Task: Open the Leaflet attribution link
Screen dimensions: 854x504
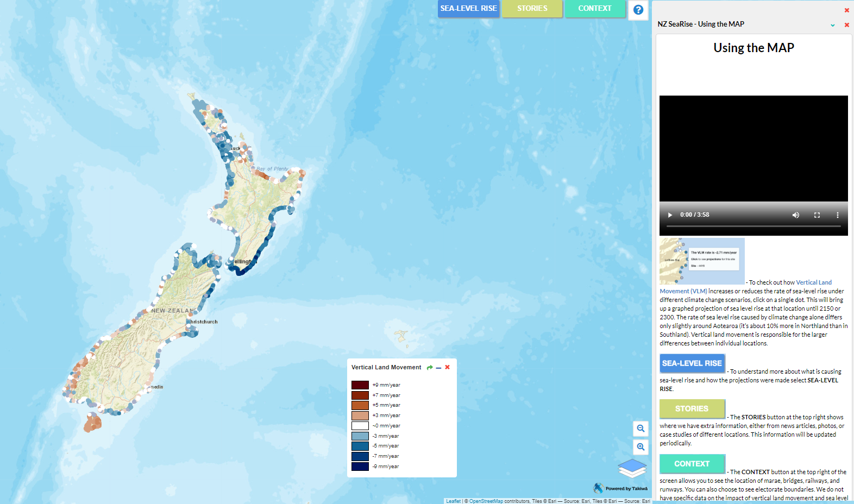Action: (x=453, y=501)
